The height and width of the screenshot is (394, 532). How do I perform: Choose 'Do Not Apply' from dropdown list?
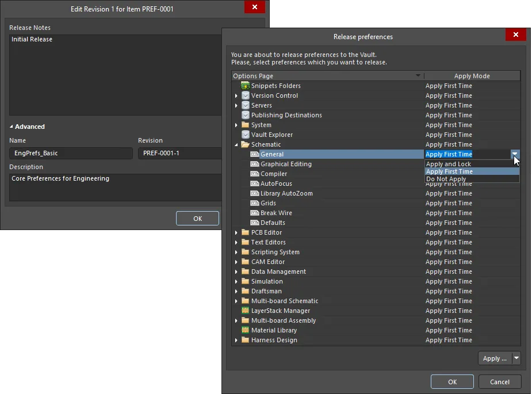coord(472,179)
